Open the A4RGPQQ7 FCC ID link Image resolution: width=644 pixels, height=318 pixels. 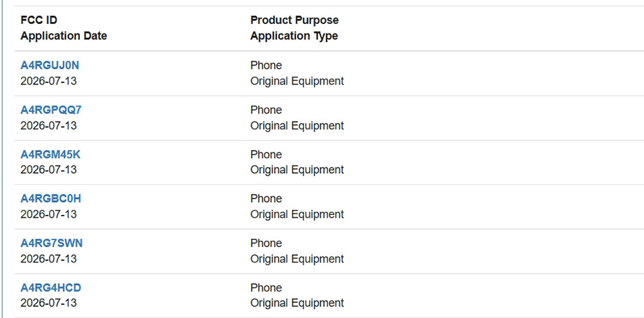coord(51,110)
